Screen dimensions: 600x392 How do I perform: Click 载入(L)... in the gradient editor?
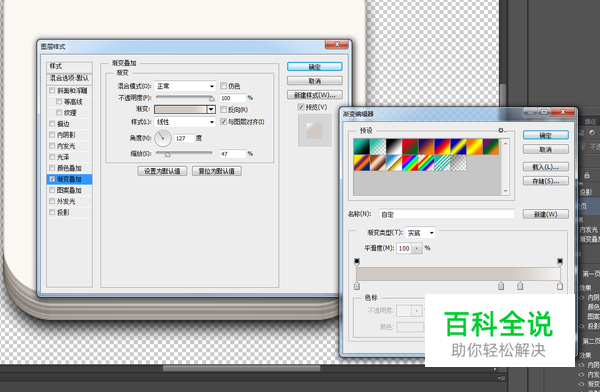tap(546, 167)
